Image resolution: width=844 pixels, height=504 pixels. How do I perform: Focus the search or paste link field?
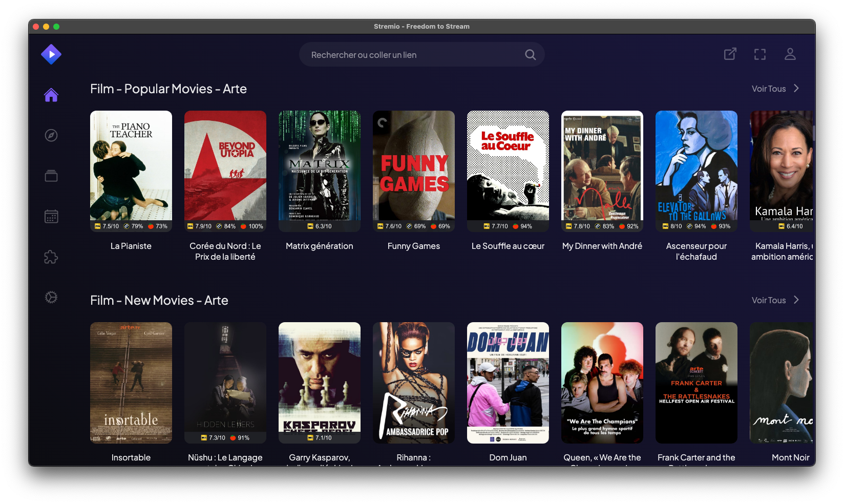coord(421,55)
